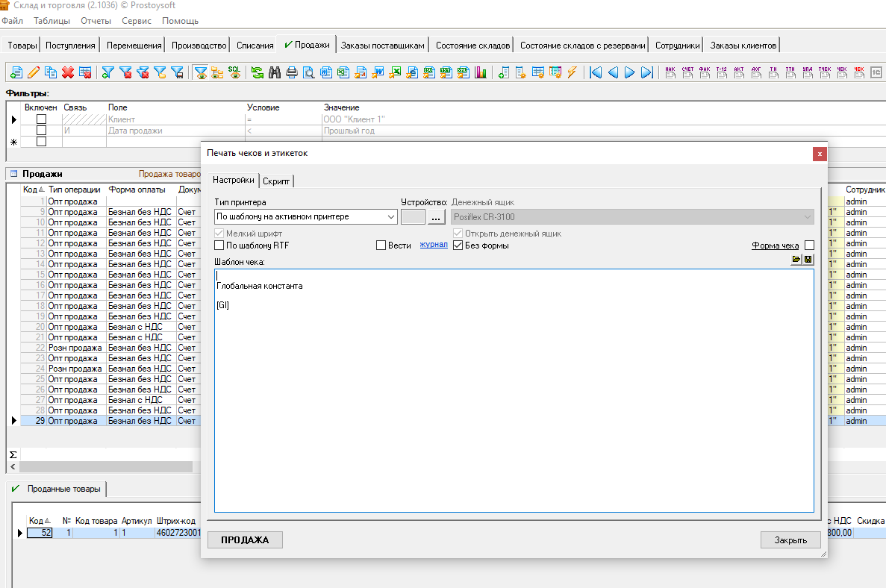Uncheck the Без формы checkbox
Screen dimensions: 886x588
(x=458, y=245)
